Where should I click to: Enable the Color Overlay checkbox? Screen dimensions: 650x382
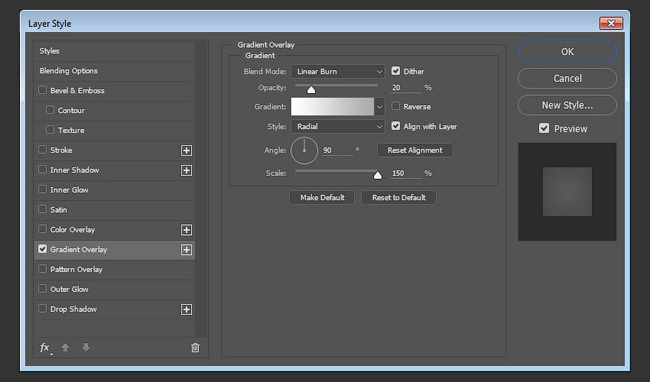coord(42,229)
